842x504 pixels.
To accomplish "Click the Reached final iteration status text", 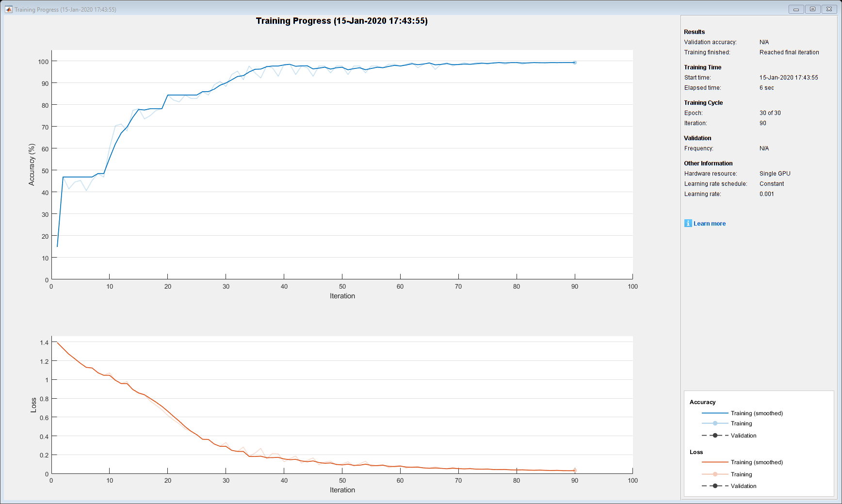I will [789, 52].
